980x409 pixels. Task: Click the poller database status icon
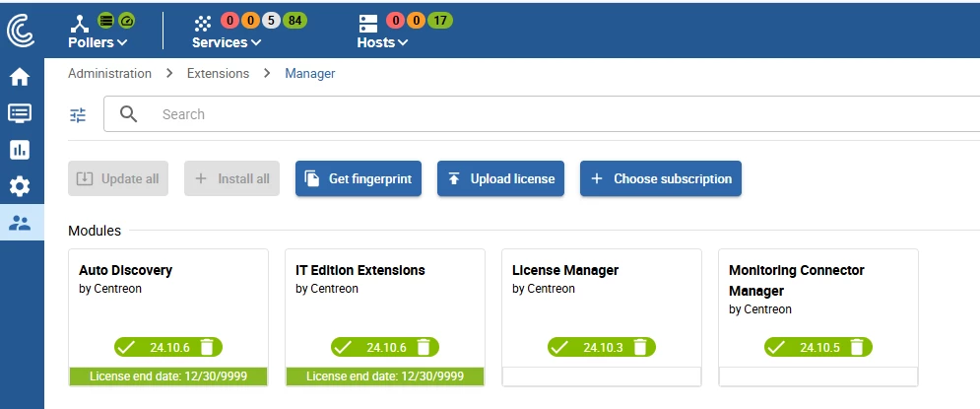106,21
